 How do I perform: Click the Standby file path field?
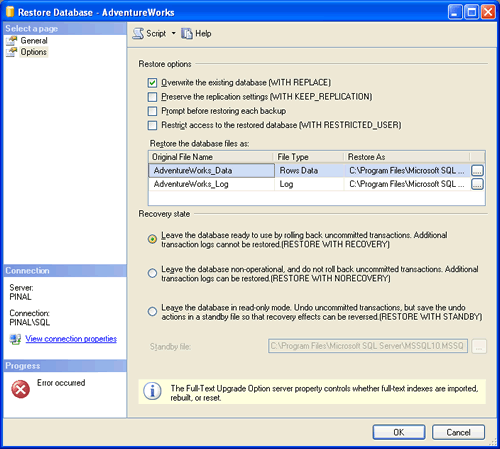click(x=368, y=346)
